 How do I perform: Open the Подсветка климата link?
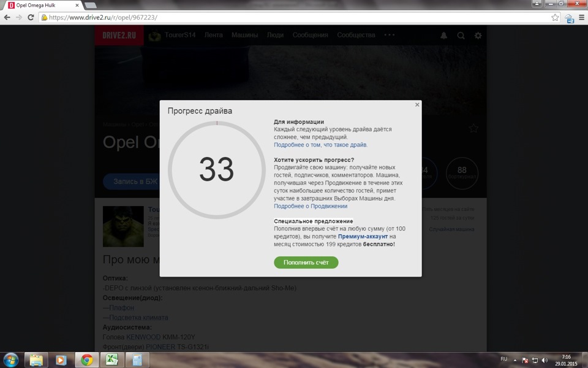coord(138,317)
